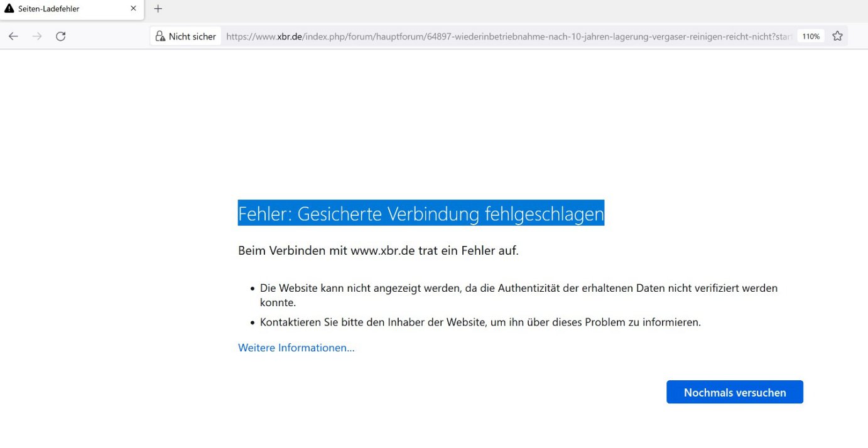This screenshot has width=868, height=448.
Task: Click the bullet about Inhaber der Website
Action: click(479, 322)
